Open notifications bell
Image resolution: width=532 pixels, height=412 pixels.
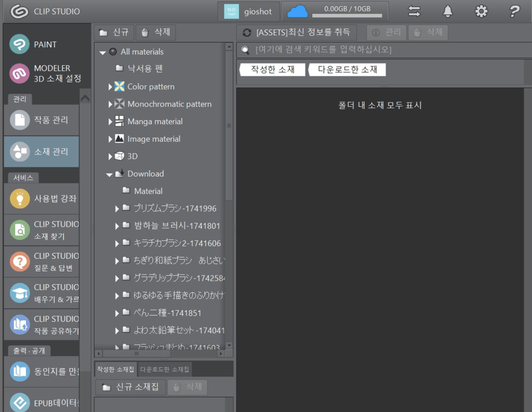coord(448,12)
